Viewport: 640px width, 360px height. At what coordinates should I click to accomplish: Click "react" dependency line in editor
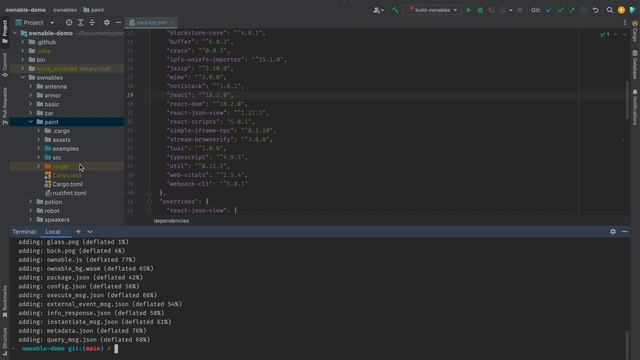(199, 95)
